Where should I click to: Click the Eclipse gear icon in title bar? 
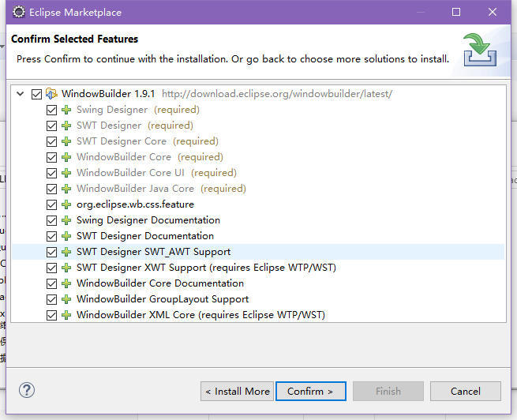click(18, 12)
